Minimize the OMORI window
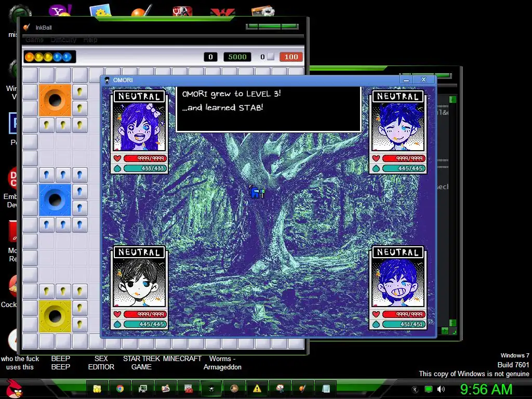Screen dimensions: 532x399 (x=406, y=79)
